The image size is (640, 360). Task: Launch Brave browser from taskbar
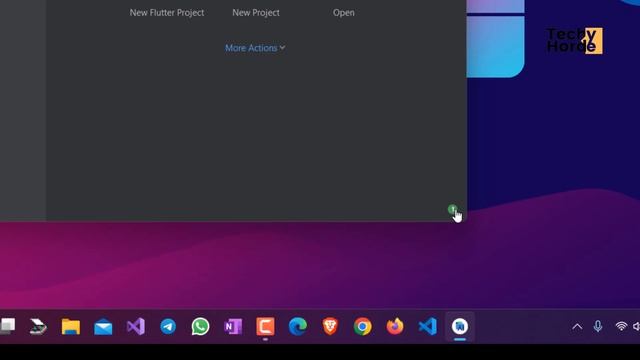[x=330, y=327]
